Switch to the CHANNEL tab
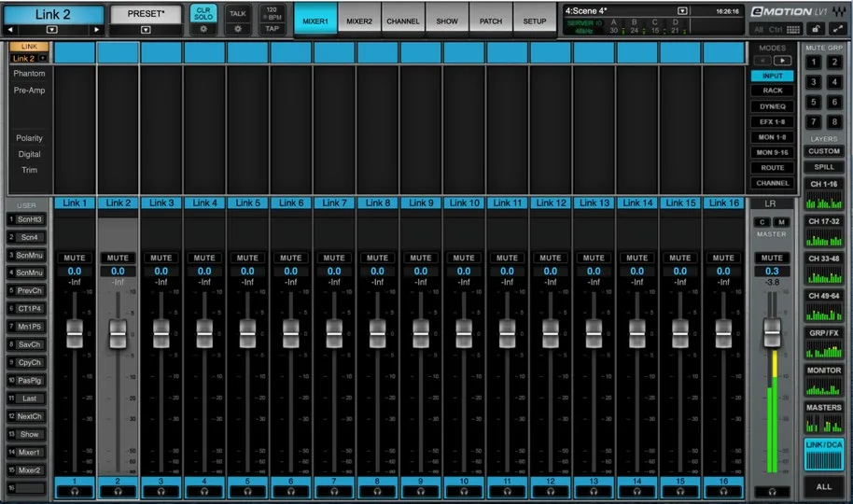853x504 pixels. point(403,21)
